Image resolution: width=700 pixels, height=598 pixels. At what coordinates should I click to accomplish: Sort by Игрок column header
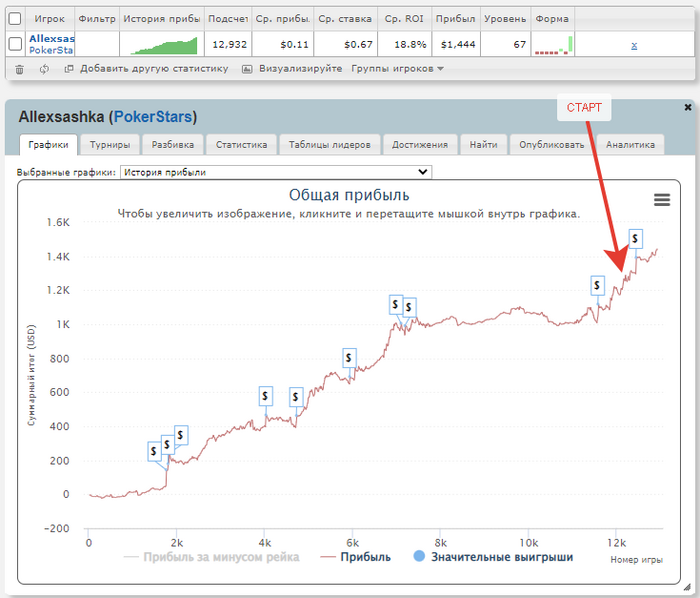[x=50, y=19]
